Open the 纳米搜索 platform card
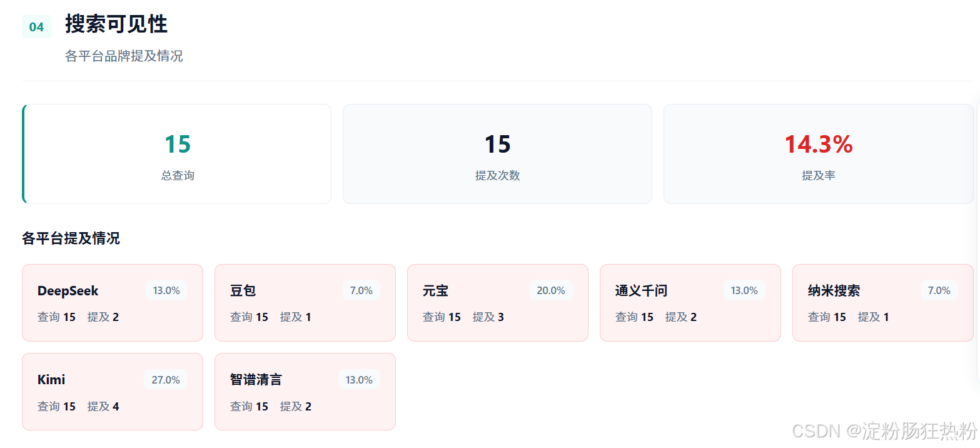This screenshot has height=448, width=980. pos(883,303)
